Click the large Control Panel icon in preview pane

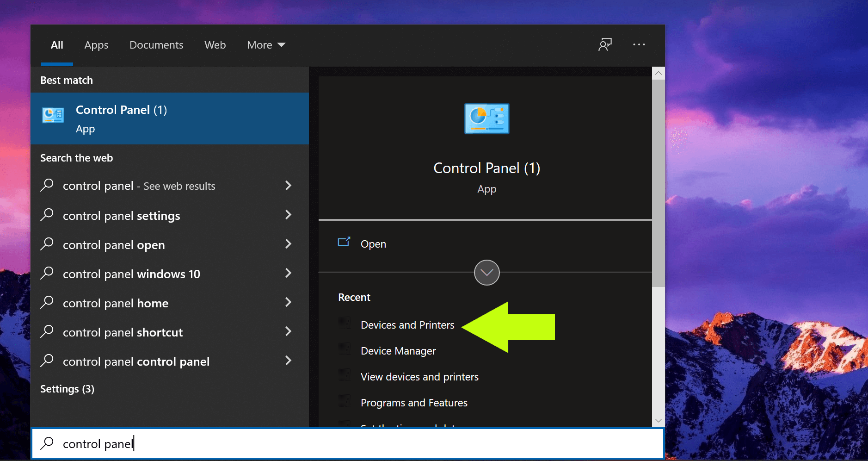(x=486, y=118)
